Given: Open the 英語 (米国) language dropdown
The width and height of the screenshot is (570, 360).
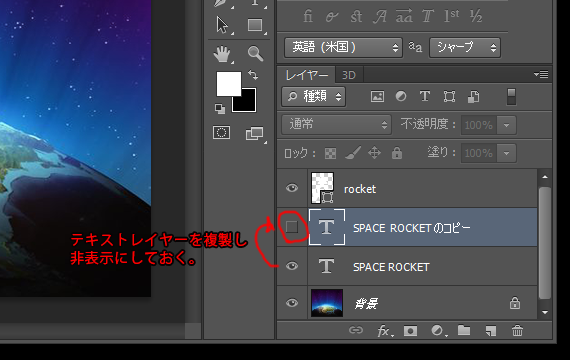Looking at the screenshot, I should pos(343,48).
